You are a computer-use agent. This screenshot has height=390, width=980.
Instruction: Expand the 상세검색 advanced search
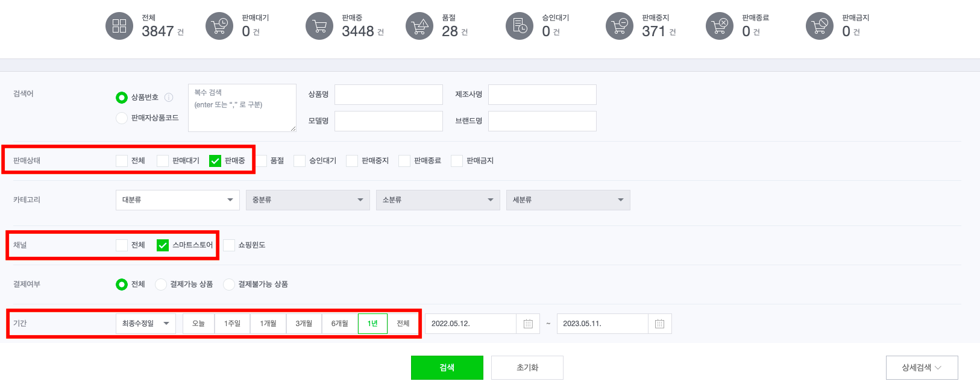click(922, 368)
